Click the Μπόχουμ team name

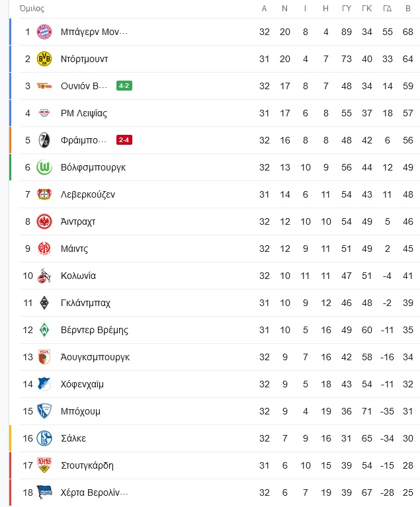[81, 412]
